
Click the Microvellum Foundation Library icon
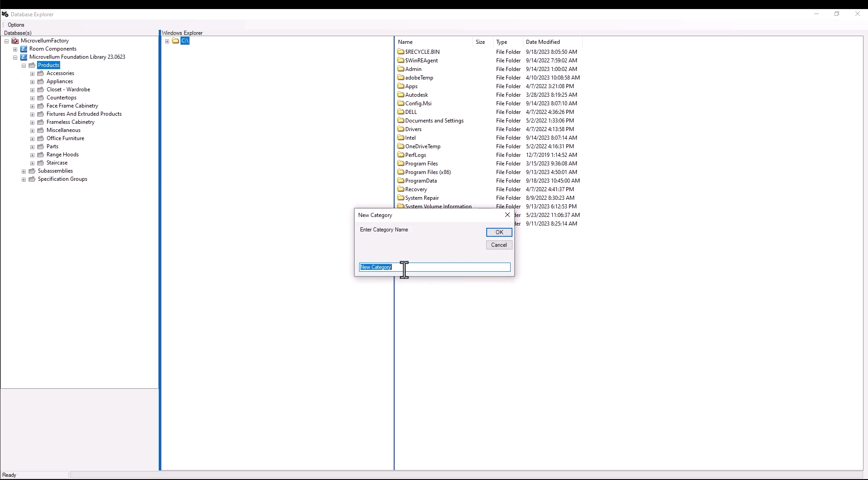coord(25,57)
